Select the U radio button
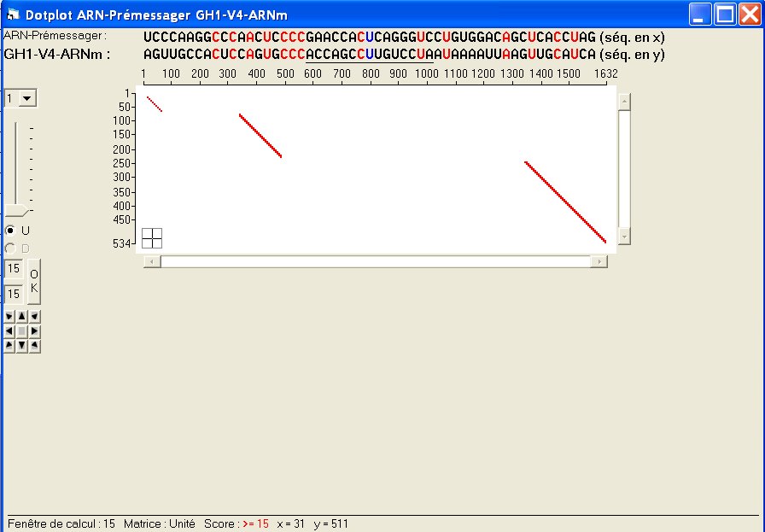765x532 pixels. point(10,231)
